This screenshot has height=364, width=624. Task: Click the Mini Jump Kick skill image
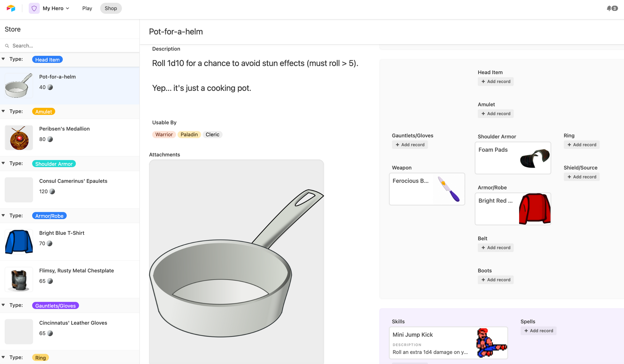click(491, 342)
